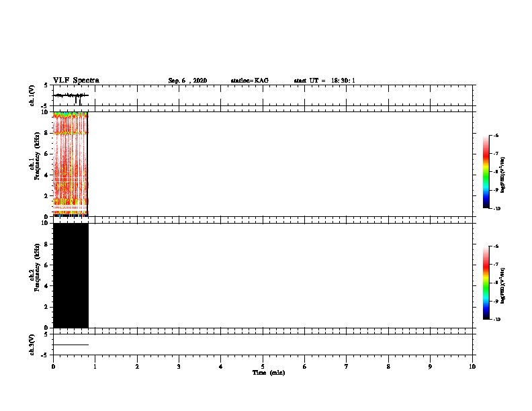Click the ch.1(V) waveform axis label
The height and width of the screenshot is (411, 532).
coord(32,95)
